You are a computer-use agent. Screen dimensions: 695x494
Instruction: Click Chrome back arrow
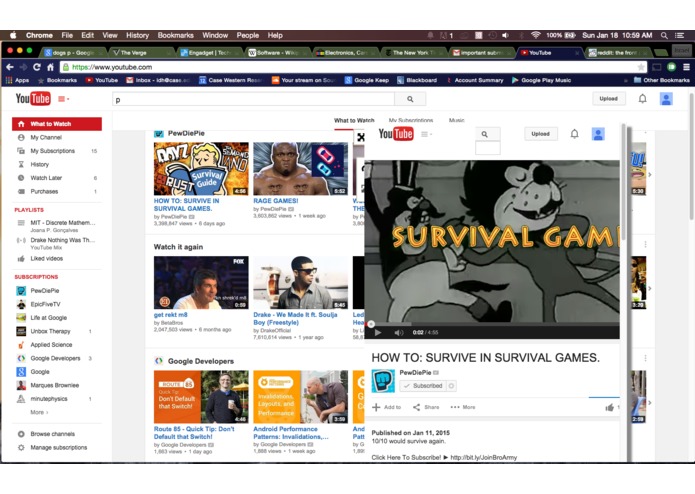point(10,67)
